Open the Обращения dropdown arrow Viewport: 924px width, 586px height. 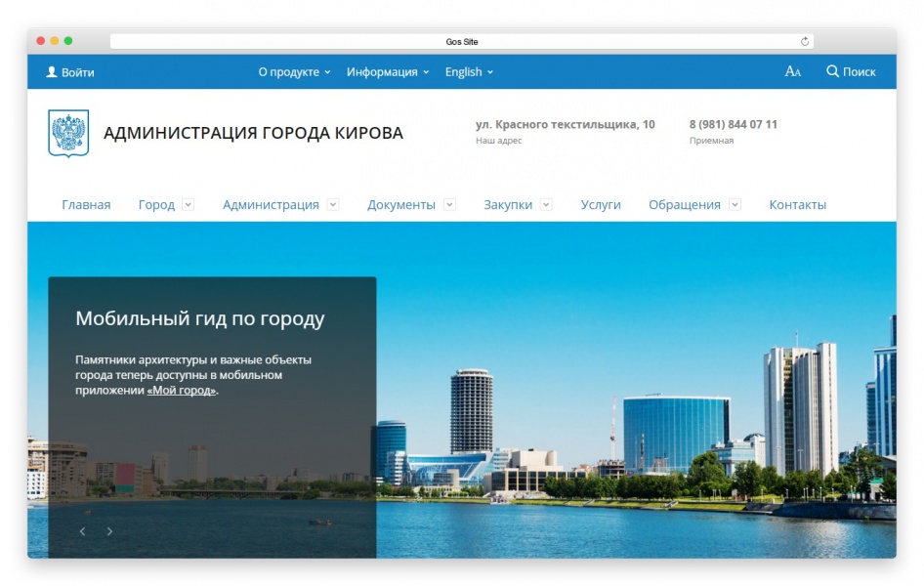735,204
